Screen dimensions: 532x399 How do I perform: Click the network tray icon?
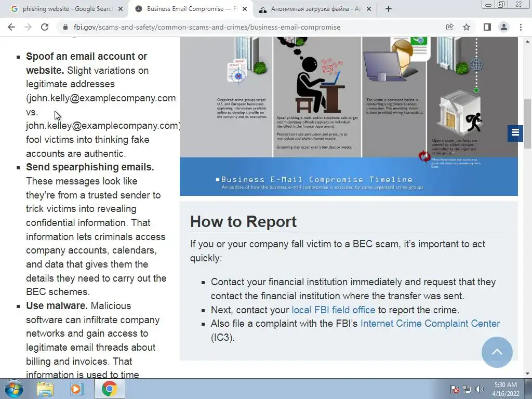point(467,389)
